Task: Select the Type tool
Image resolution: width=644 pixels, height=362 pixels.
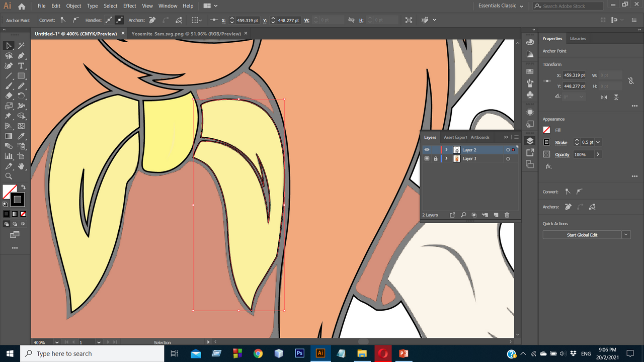Action: tap(21, 66)
